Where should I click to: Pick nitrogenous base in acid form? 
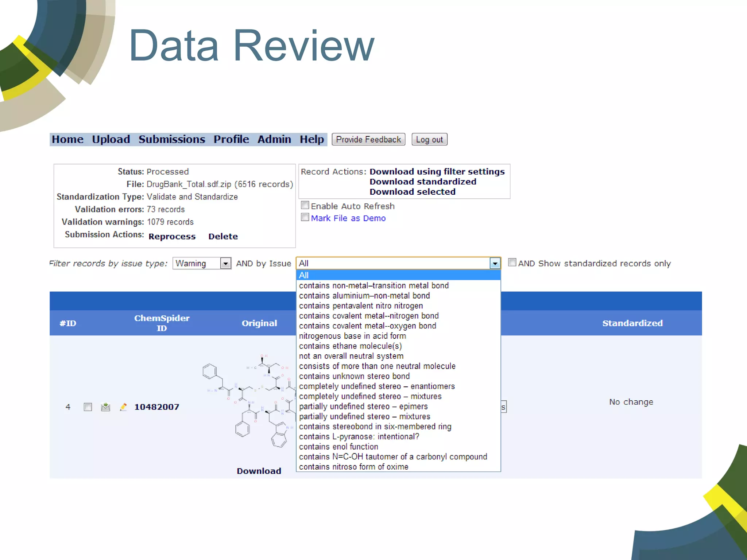pyautogui.click(x=398, y=336)
